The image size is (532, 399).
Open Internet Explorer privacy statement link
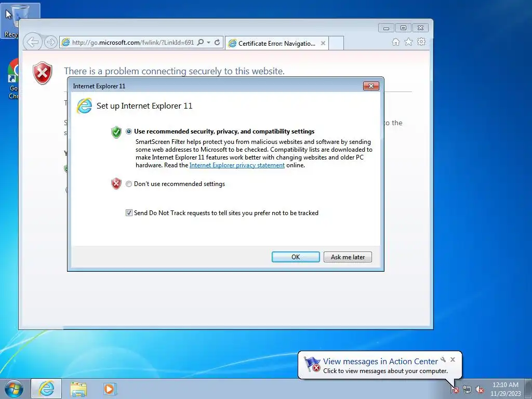237,165
